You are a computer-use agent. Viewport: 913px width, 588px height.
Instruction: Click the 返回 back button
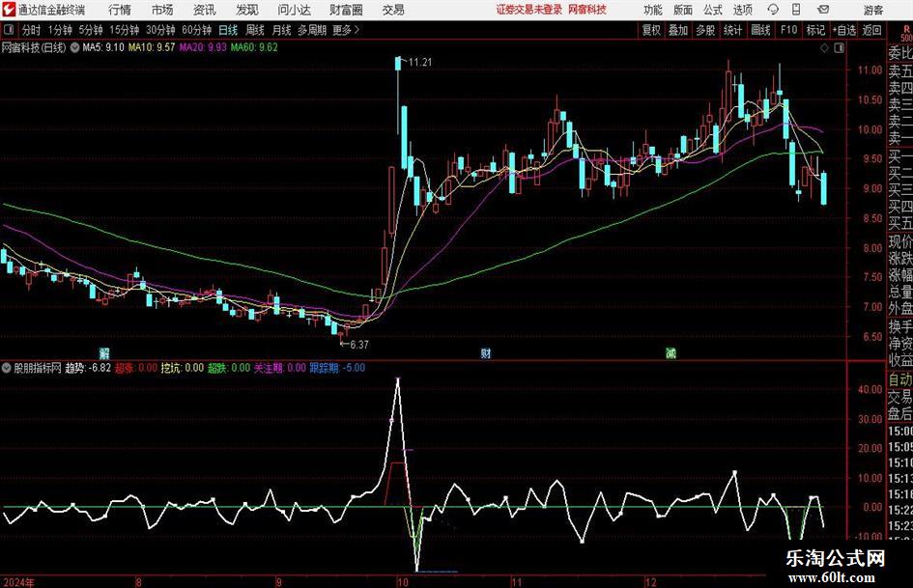(x=871, y=30)
